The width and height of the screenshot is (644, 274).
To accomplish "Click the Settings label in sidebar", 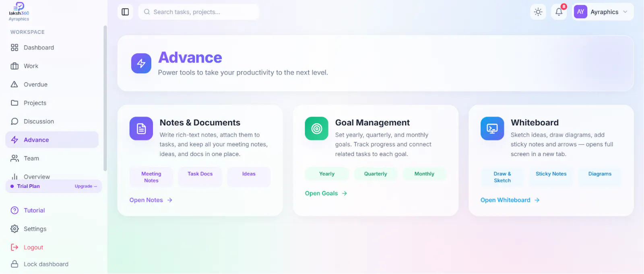I will (x=35, y=229).
